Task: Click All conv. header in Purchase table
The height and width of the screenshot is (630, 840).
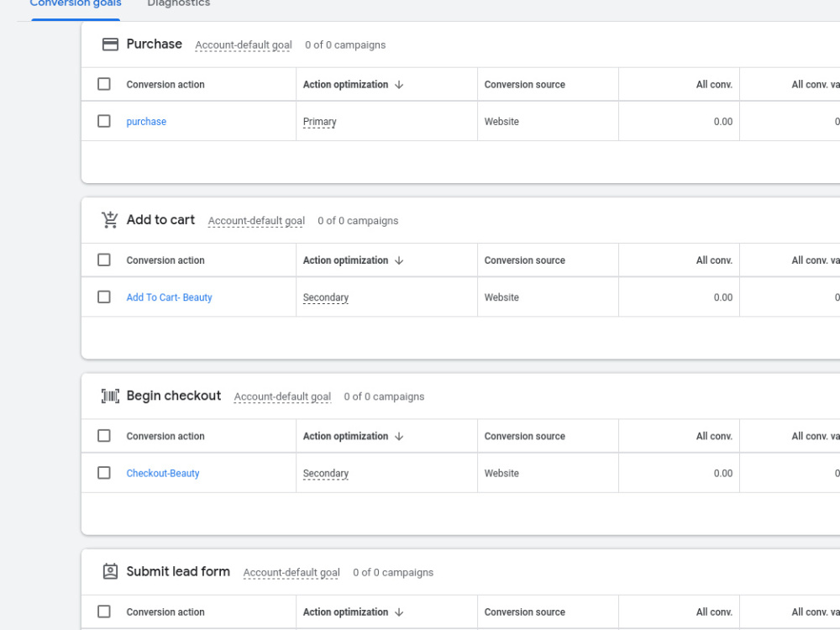Action: (x=714, y=85)
